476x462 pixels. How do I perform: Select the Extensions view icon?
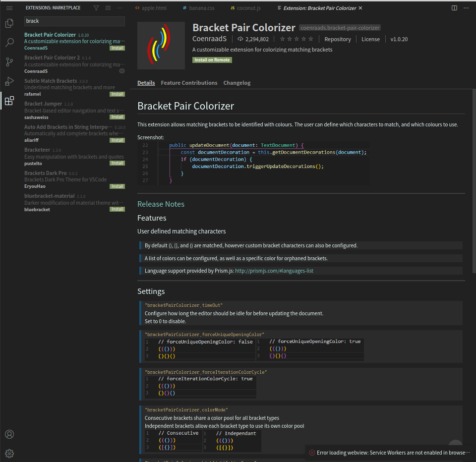[9, 101]
